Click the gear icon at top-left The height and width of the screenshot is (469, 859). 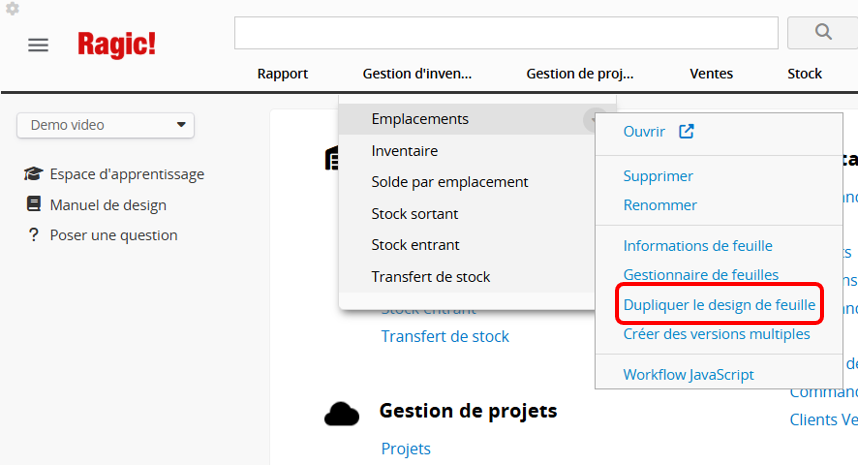coord(13,9)
